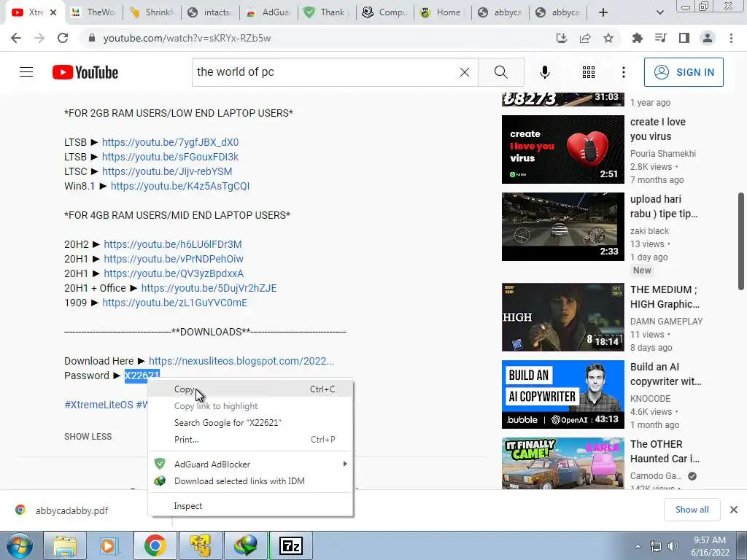Open the nexusliteos.blogspot.com download link

pyautogui.click(x=241, y=361)
